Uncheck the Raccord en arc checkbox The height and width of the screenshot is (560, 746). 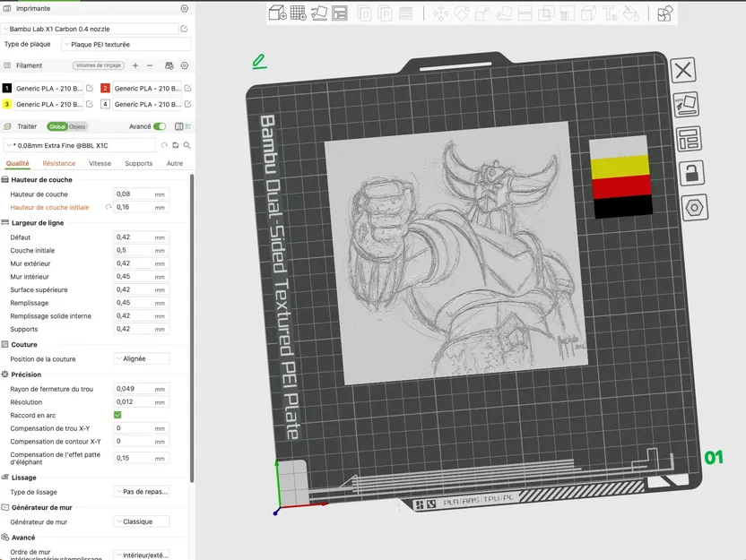point(117,415)
